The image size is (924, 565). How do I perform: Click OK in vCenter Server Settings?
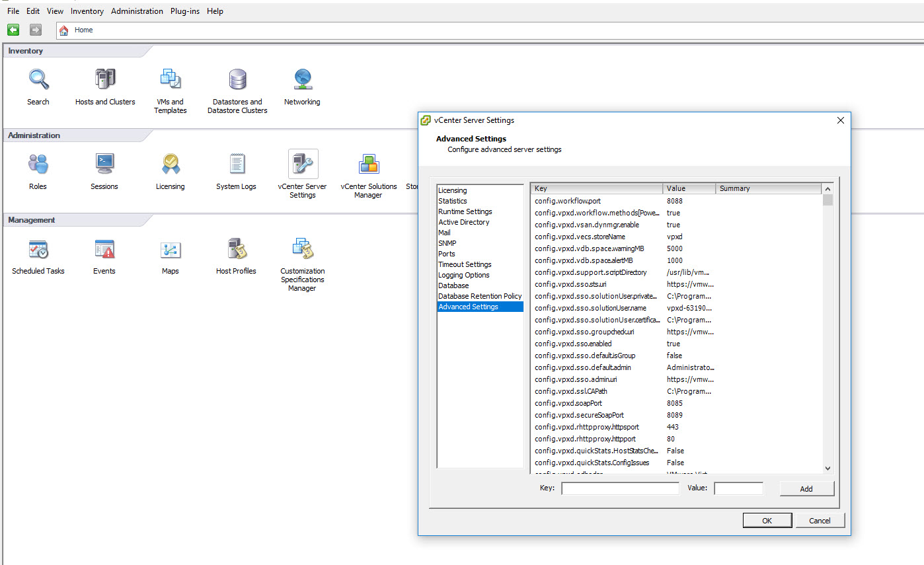point(767,521)
